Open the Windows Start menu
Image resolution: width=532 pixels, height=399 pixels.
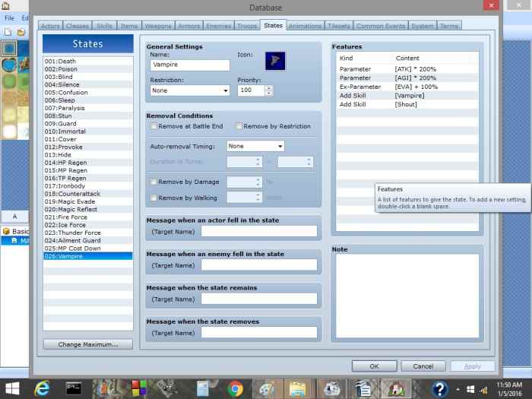[14, 388]
